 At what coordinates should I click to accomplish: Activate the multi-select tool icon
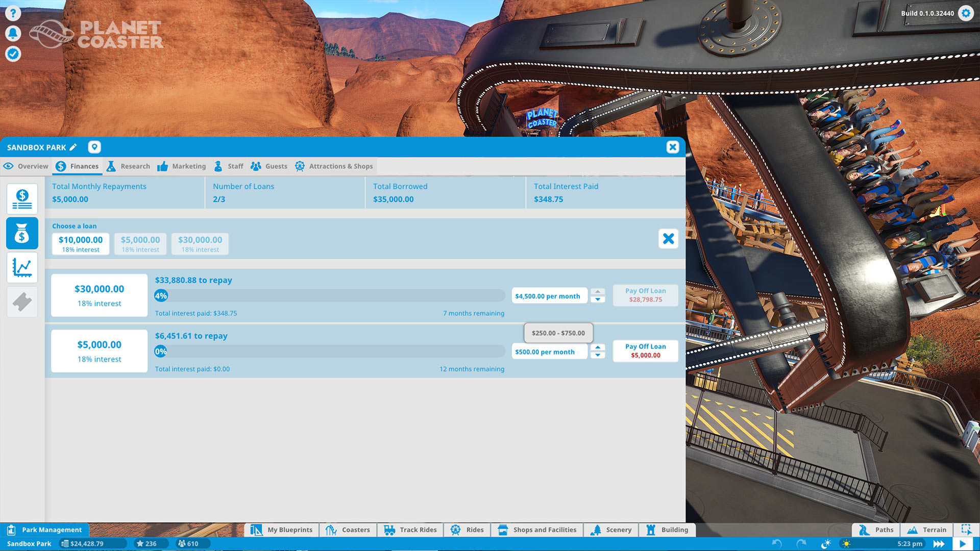[x=966, y=530]
